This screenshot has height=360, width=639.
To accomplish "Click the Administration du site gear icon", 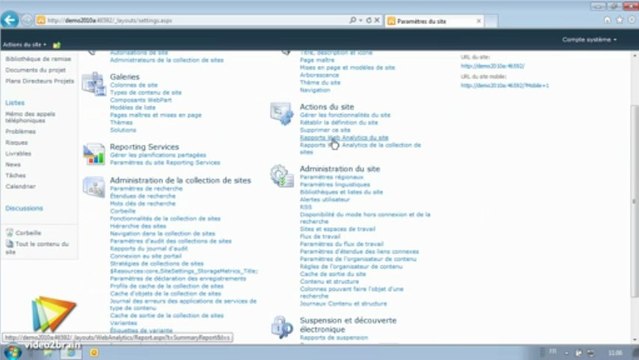I will click(x=282, y=176).
